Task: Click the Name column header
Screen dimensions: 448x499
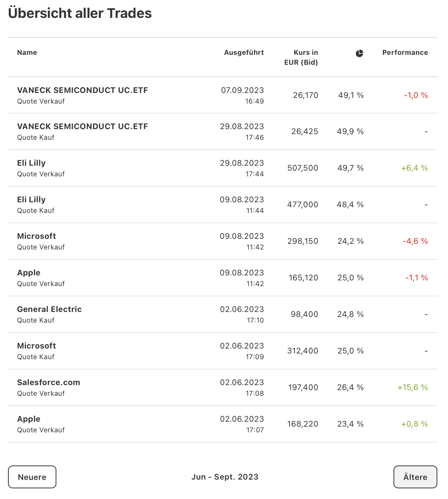Action: (x=27, y=53)
